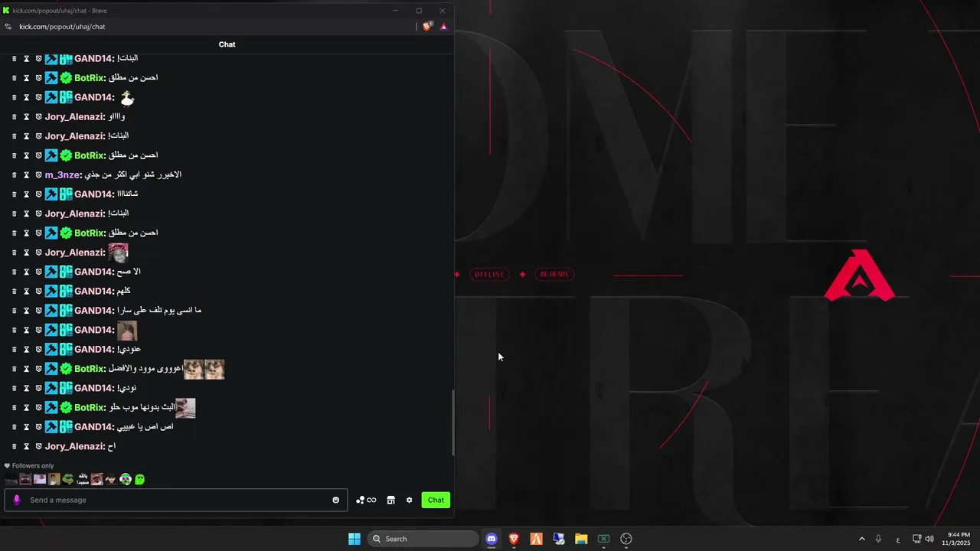Click the message text "ما انسى يوم تلف على سارا"
Screen dimensions: 980x551
tap(159, 311)
